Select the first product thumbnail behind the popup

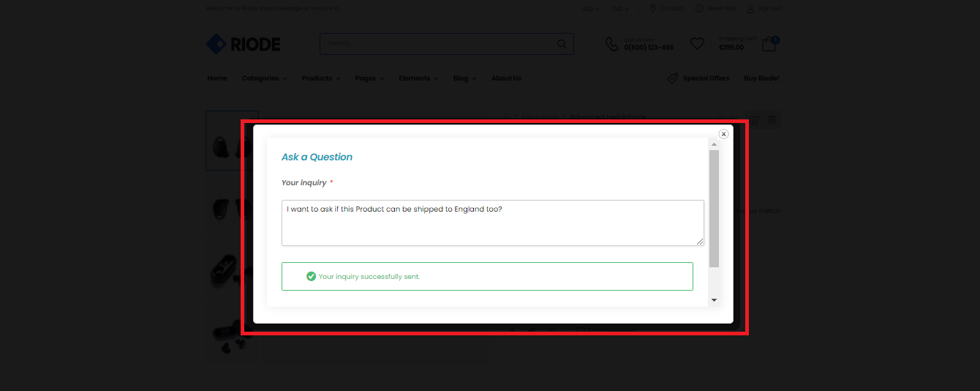232,141
